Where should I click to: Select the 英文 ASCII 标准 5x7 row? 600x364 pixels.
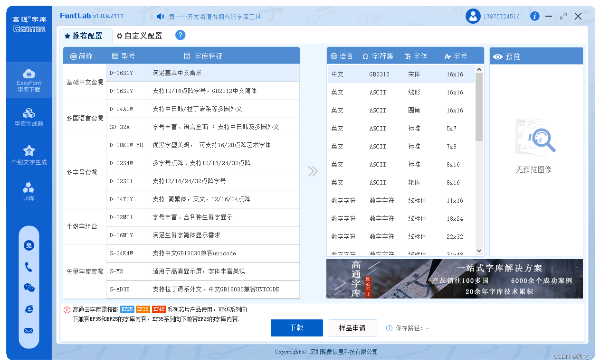pos(401,129)
